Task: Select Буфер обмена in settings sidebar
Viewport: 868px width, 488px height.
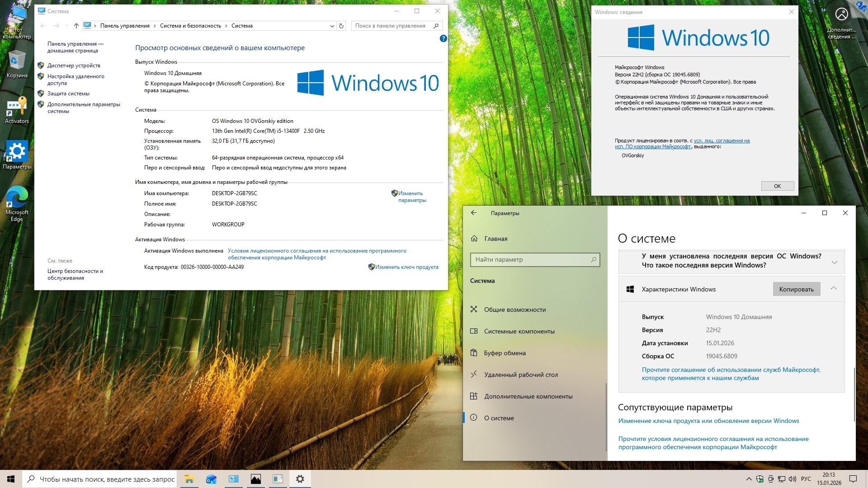Action: (505, 353)
